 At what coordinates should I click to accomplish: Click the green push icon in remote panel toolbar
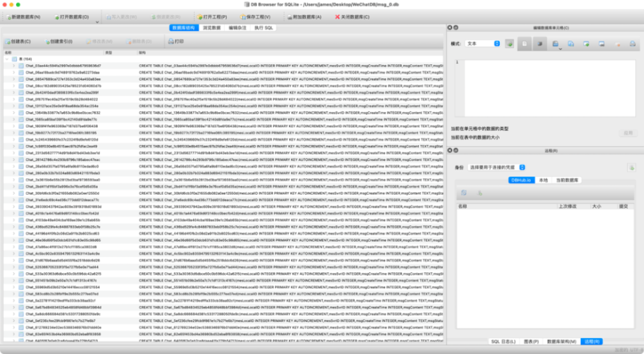(x=480, y=192)
